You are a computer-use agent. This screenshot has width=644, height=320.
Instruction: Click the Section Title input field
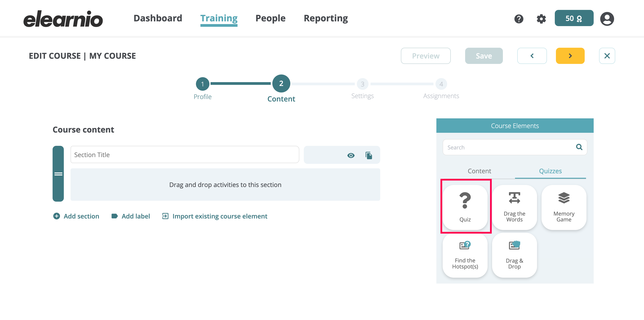(185, 155)
